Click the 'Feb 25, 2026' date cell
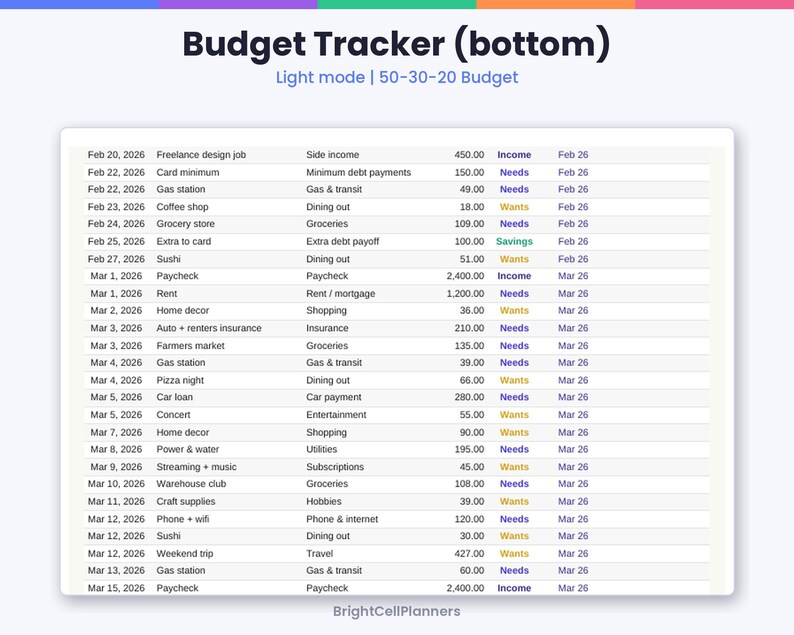794x635 pixels. 116,242
